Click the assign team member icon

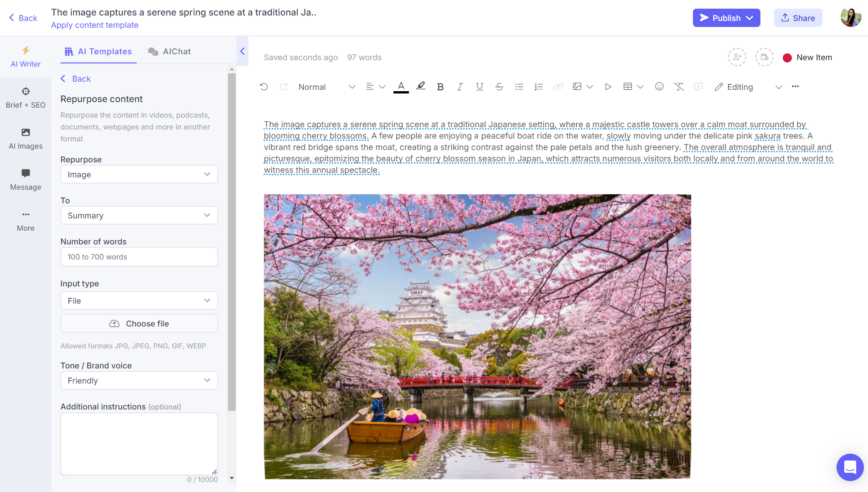pyautogui.click(x=737, y=57)
